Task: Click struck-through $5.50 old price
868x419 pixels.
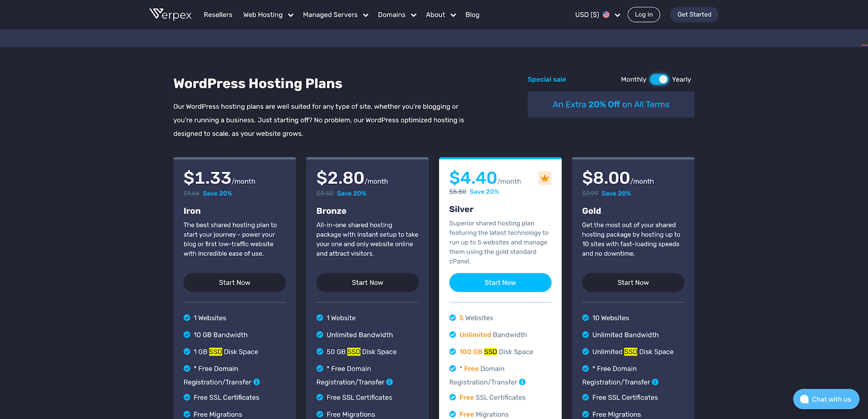Action: [x=457, y=192]
